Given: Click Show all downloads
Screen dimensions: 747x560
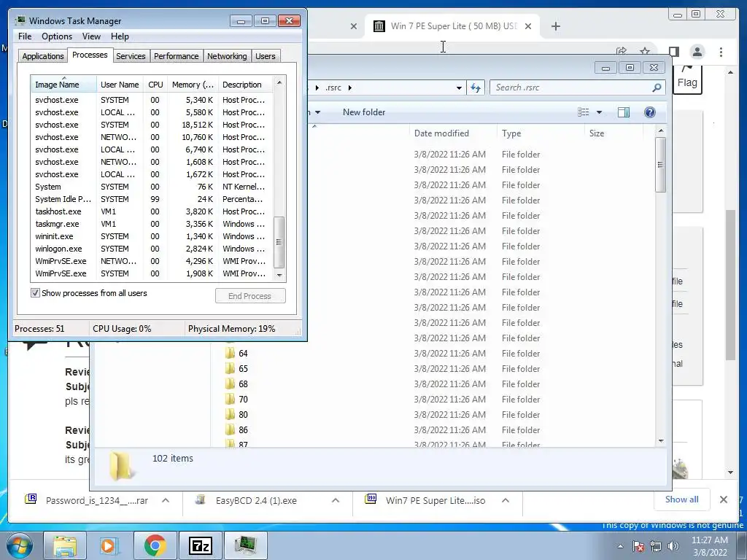Looking at the screenshot, I should pos(682,499).
